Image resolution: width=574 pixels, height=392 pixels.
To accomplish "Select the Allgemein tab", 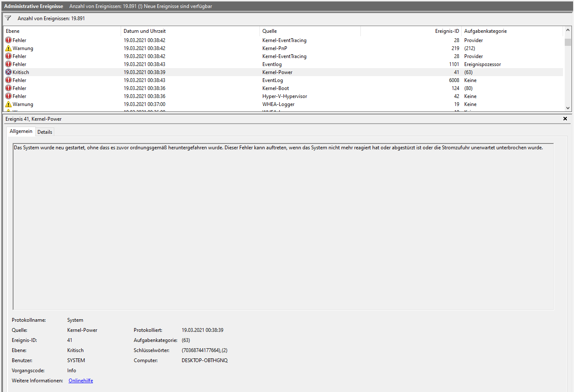I will click(21, 131).
